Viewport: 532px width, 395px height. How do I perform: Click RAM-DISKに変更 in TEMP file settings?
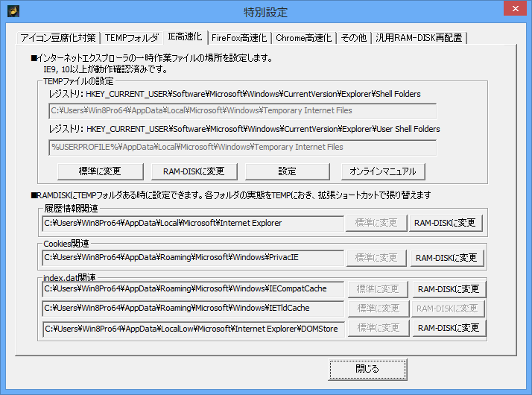[193, 171]
